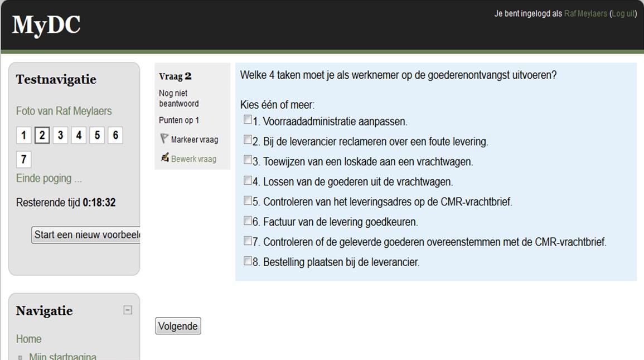Go to question 1 in Testnavigatie
The height and width of the screenshot is (360, 644).
23,135
